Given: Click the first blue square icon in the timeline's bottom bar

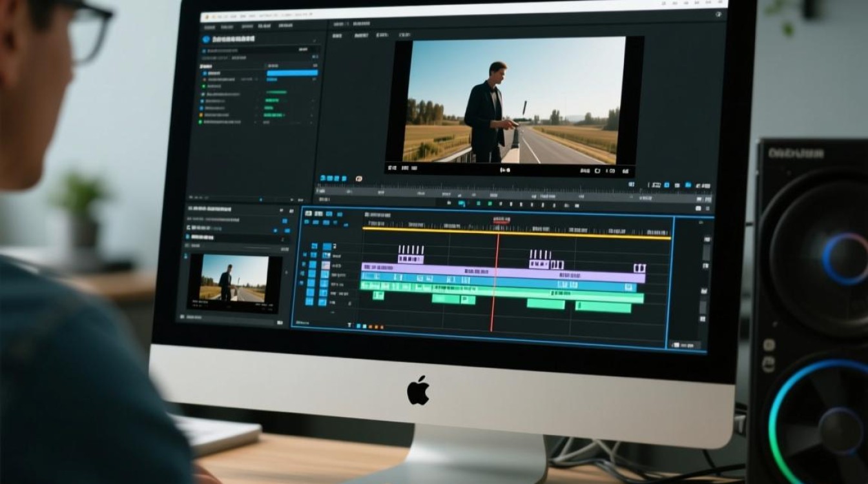Looking at the screenshot, I should (x=359, y=326).
